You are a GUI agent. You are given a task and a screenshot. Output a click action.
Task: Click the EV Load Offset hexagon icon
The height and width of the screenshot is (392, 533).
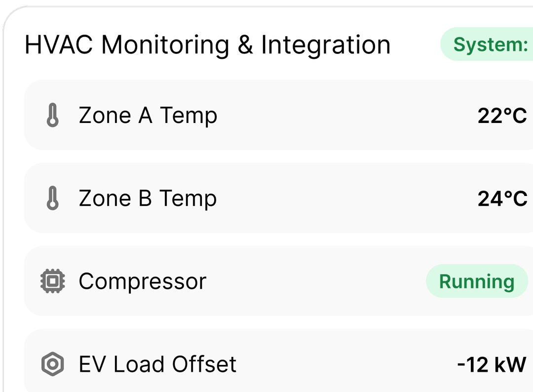[x=53, y=364]
